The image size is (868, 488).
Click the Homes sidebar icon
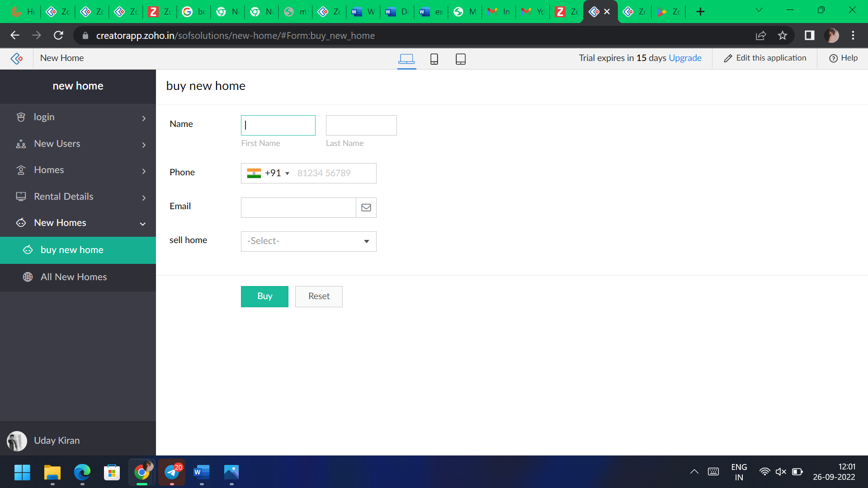click(x=21, y=170)
